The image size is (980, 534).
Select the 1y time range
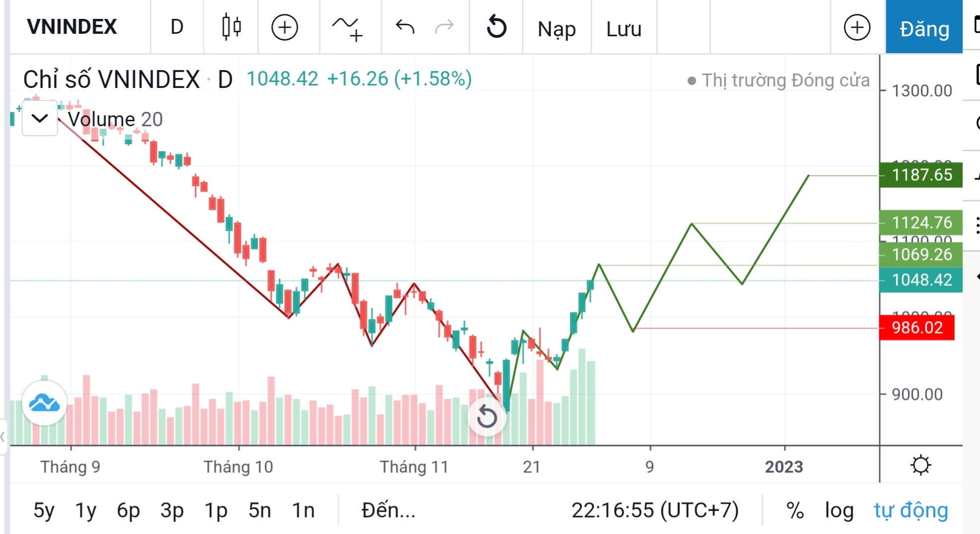pos(86,510)
